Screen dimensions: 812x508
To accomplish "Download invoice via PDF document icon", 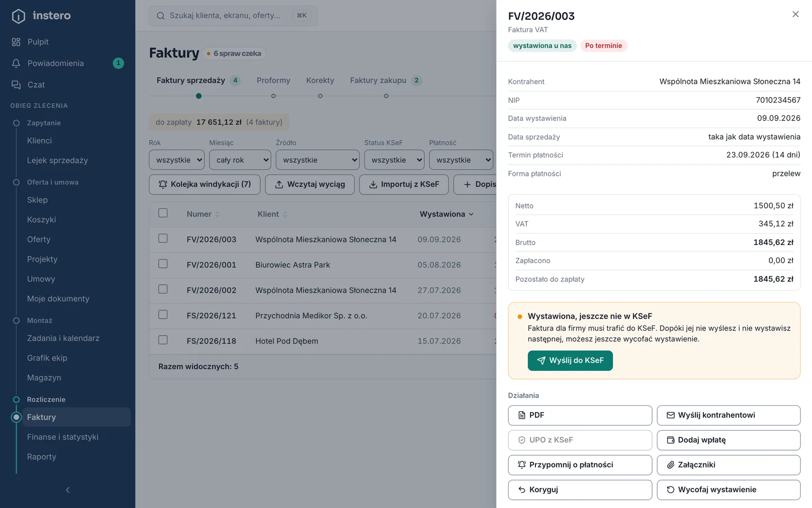I will [522, 416].
